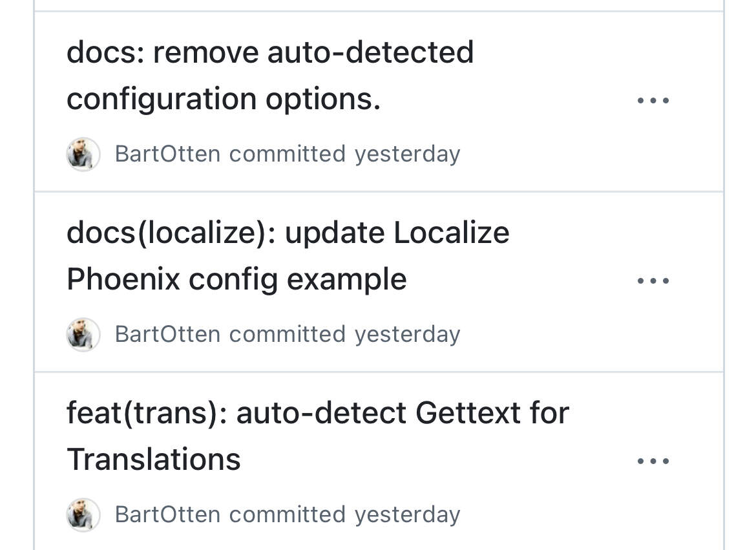Viewport: 756px width, 550px height.
Task: Open BartOtten profile link under 'configuration options.' commit
Action: point(167,154)
